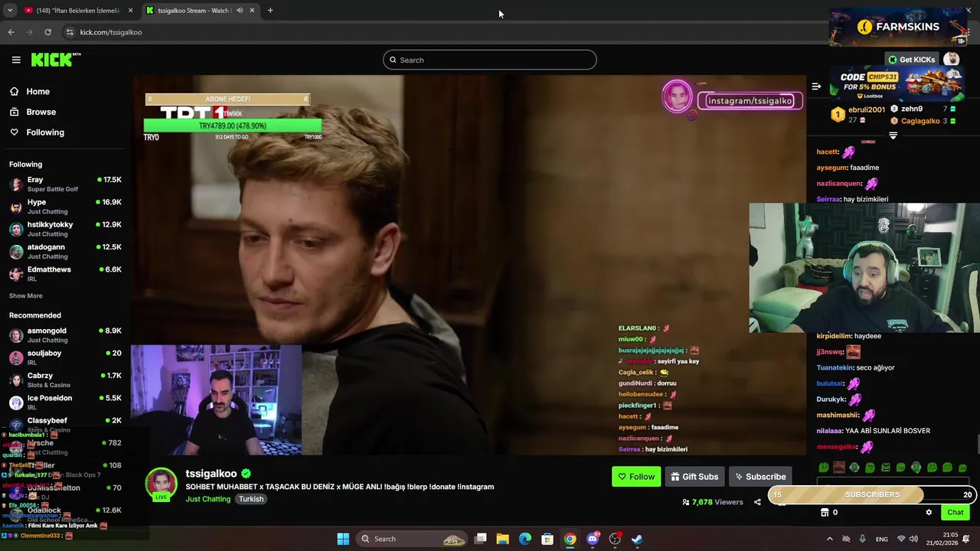Open a new browser tab
Viewport: 980px width, 551px height.
pyautogui.click(x=270, y=11)
